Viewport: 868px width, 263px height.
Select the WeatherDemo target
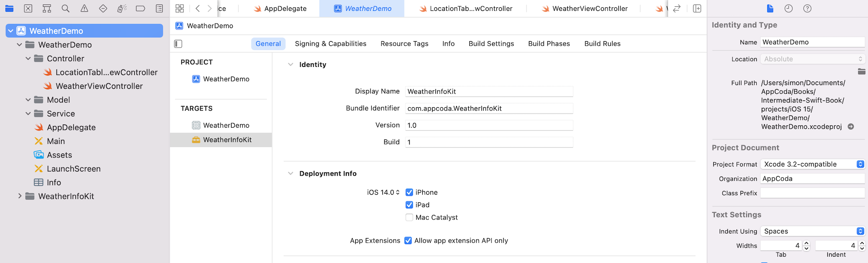(x=226, y=125)
